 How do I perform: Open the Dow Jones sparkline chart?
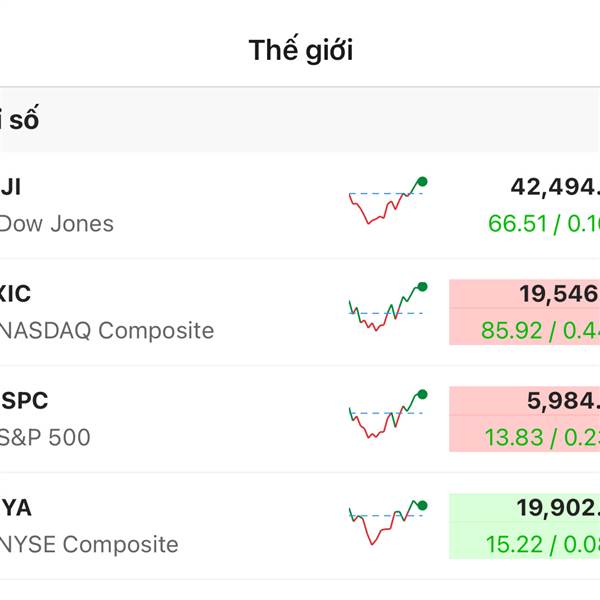(388, 201)
